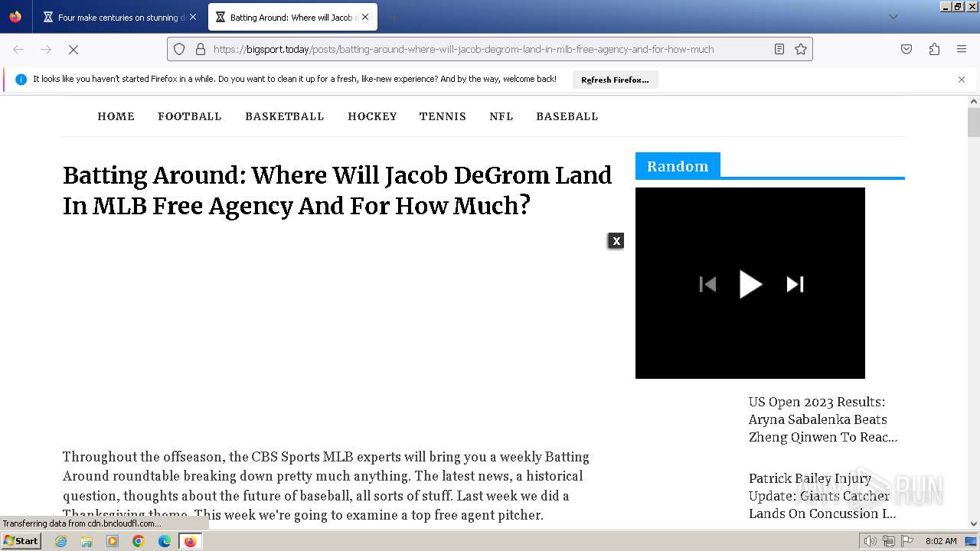Screen dimensions: 980x551
Task: Go forward one page
Action: tap(46, 49)
